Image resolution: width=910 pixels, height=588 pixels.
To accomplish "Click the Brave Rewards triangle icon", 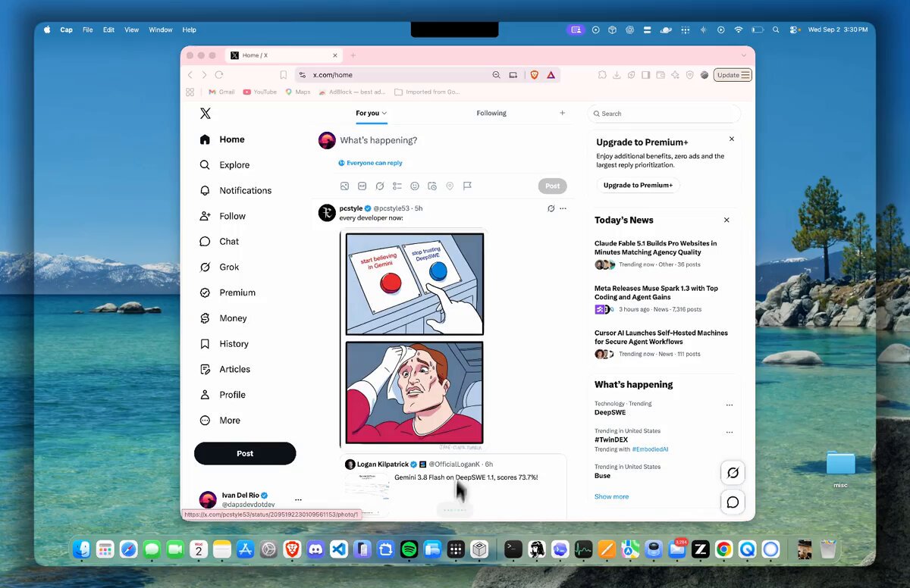I will point(551,75).
